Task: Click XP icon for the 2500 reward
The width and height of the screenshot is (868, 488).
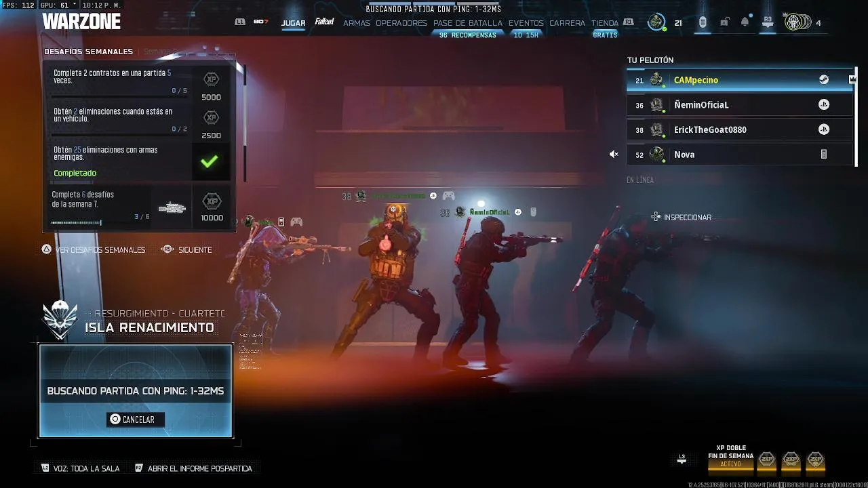Action: pyautogui.click(x=211, y=118)
